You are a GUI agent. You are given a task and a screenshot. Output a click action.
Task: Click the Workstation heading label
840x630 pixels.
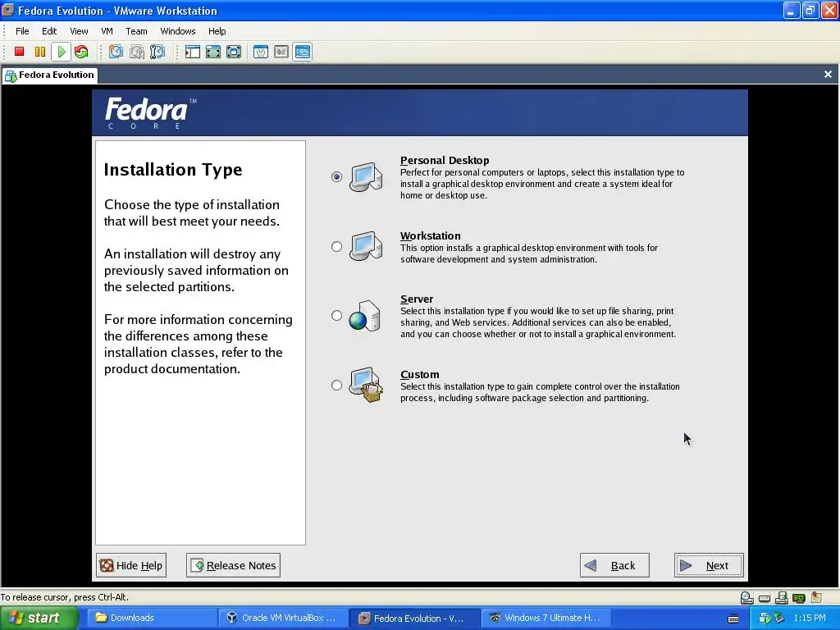[x=430, y=235]
